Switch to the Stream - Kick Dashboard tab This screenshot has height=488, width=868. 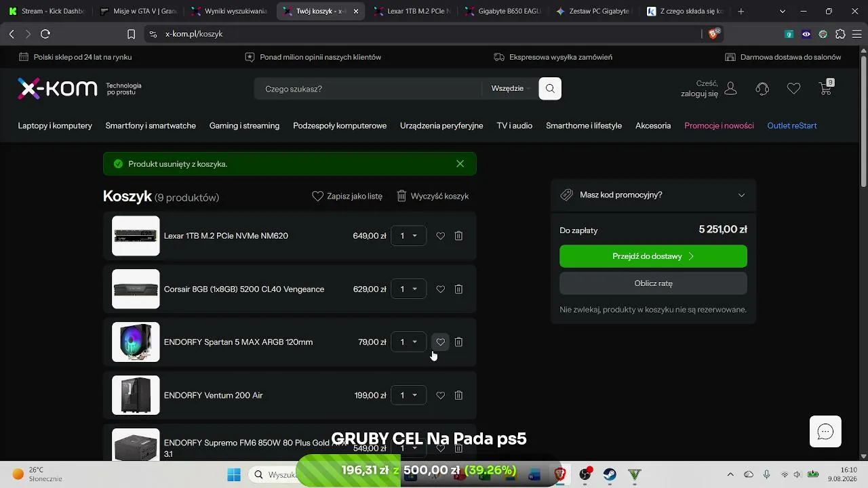tap(46, 12)
